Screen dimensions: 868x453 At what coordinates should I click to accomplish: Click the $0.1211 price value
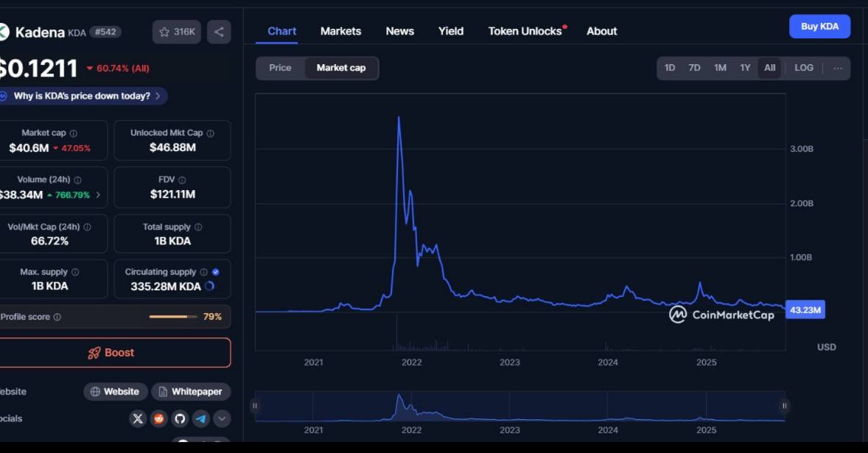click(x=38, y=69)
